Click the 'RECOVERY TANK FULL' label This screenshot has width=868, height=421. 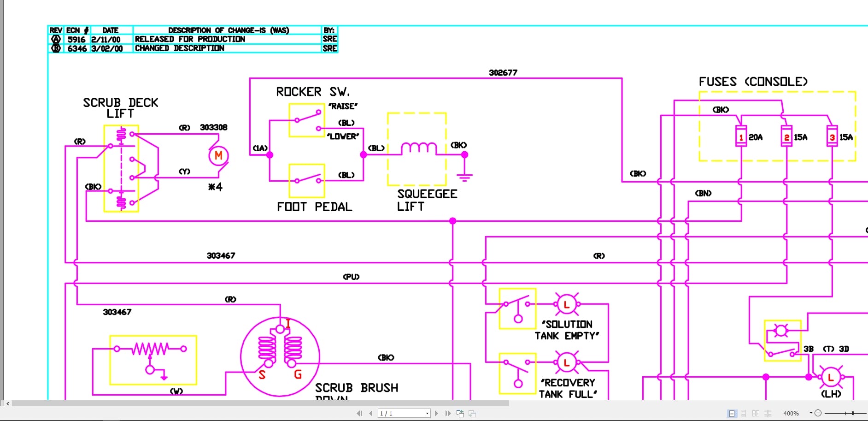(x=568, y=388)
